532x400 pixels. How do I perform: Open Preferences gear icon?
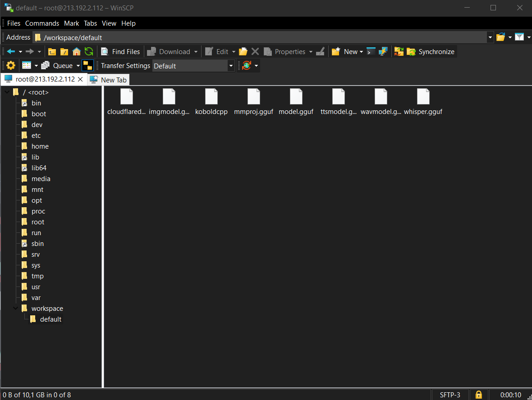[11, 65]
